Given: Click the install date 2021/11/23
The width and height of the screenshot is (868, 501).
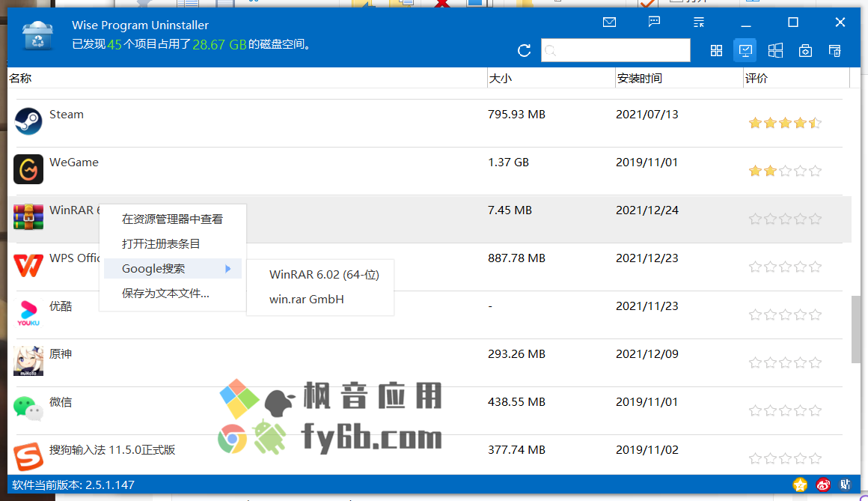Looking at the screenshot, I should pos(647,306).
